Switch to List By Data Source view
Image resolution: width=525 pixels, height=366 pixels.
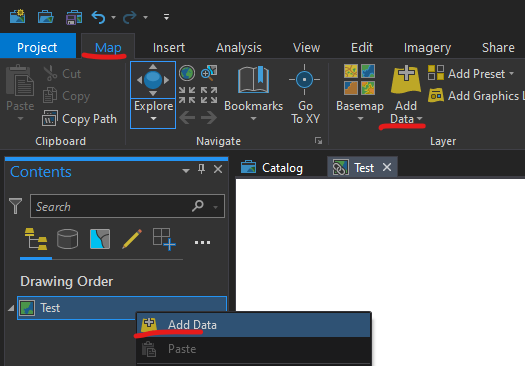coord(67,239)
